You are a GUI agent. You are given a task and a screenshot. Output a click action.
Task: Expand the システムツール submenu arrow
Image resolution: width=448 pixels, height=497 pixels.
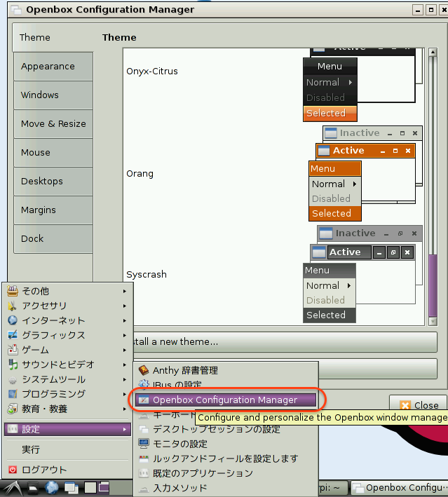click(125, 379)
